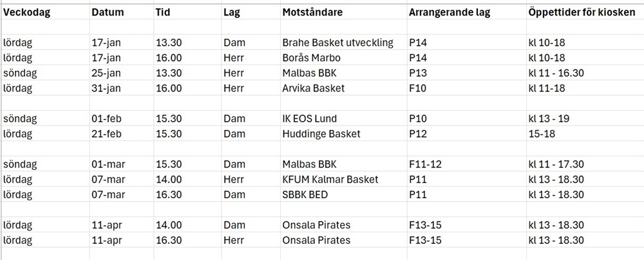Select the kl 11 - 17.30 cell

pos(556,164)
